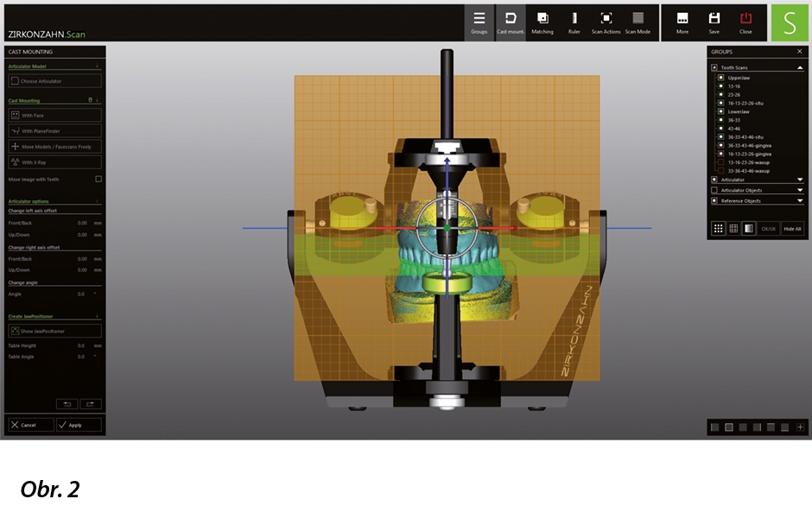
Task: Click the Table Height value field
Action: tap(81, 345)
